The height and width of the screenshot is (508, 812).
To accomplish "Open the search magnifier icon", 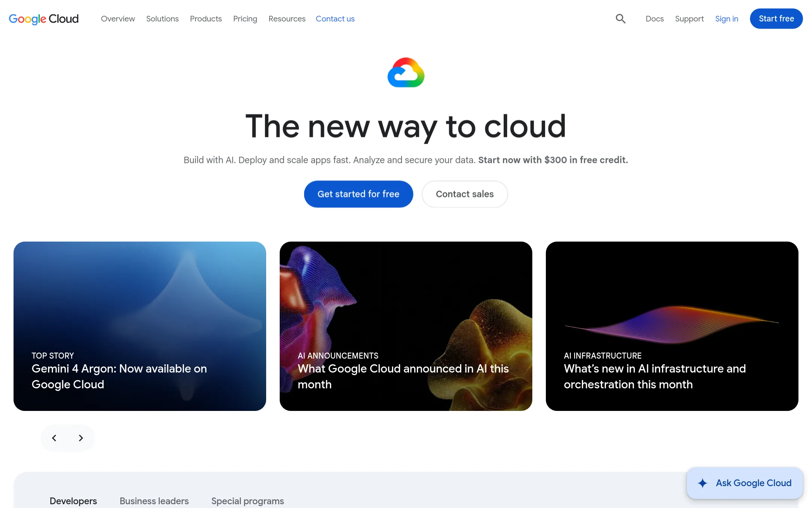I will pos(621,19).
